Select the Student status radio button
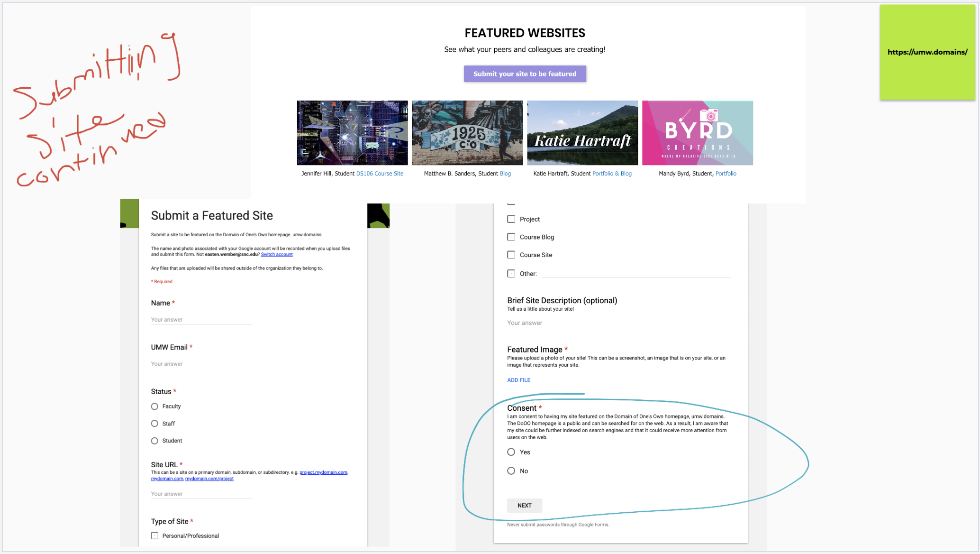The width and height of the screenshot is (980, 554). coord(154,441)
